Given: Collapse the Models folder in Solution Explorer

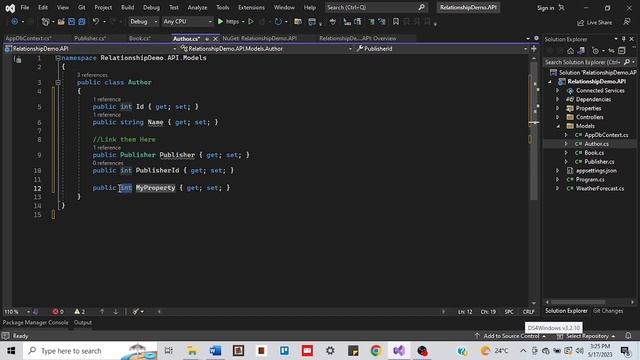Looking at the screenshot, I should pyautogui.click(x=558, y=126).
